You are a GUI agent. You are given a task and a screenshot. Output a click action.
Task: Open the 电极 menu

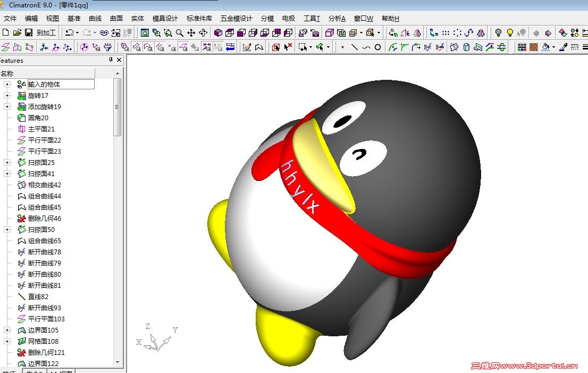[289, 19]
